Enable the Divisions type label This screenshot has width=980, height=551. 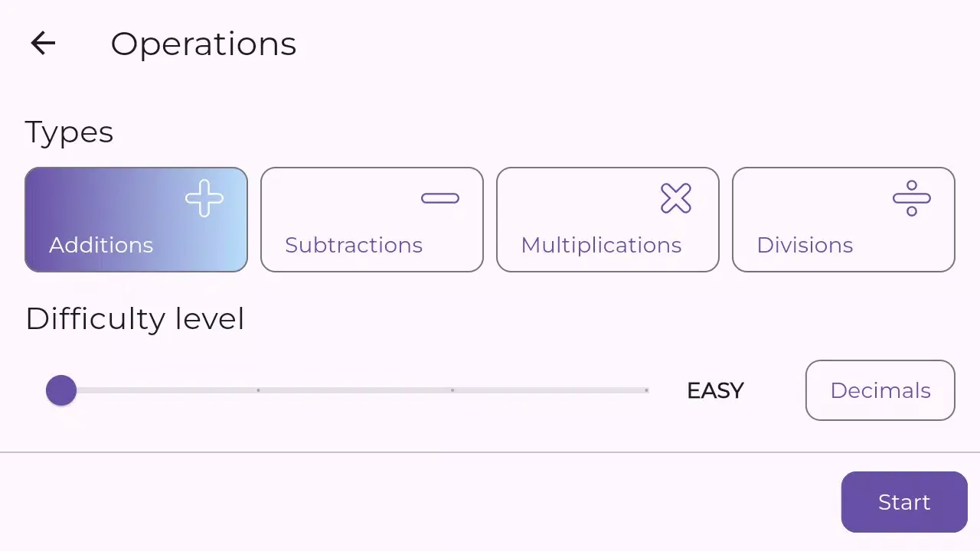805,245
